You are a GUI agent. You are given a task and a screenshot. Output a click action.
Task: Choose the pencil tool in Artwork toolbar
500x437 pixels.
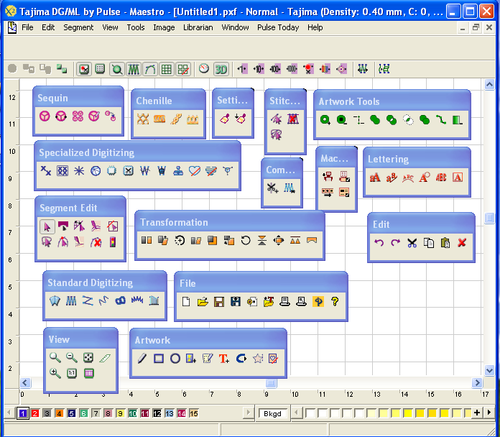(x=142, y=359)
